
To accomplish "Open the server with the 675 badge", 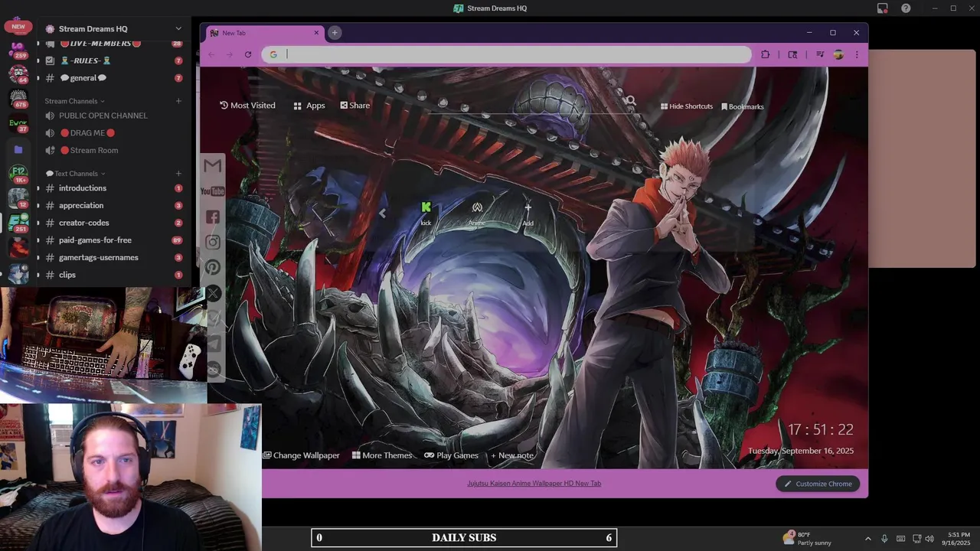I will tap(18, 99).
